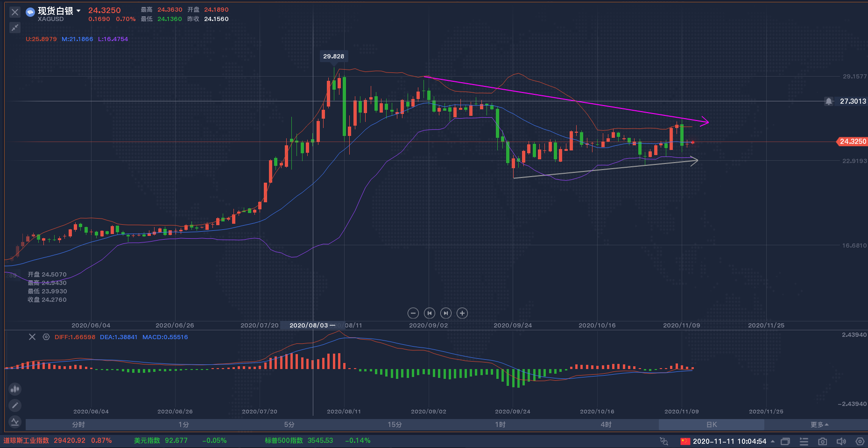Switch to the 5分 timeframe tab

pyautogui.click(x=289, y=425)
